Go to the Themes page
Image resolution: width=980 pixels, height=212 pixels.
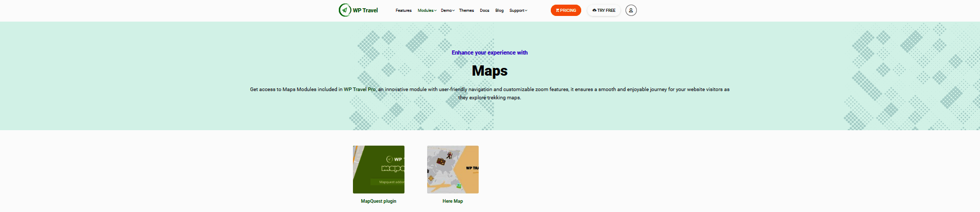(x=466, y=10)
